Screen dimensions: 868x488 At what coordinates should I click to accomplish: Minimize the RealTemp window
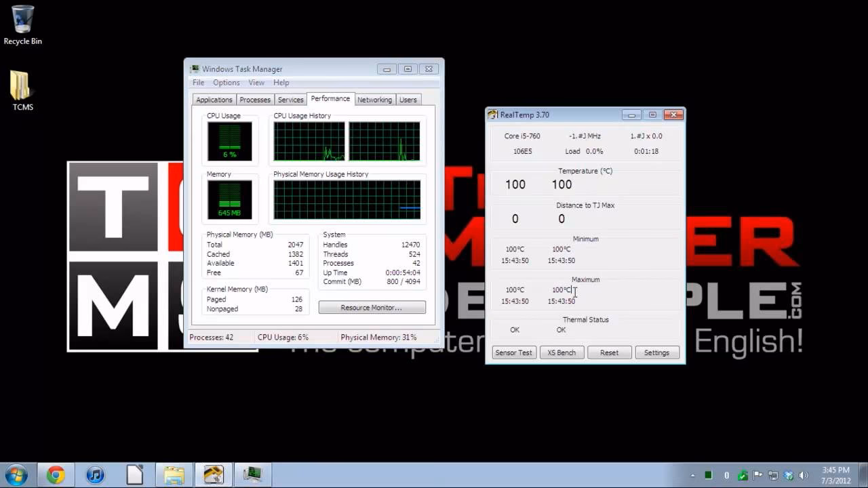(631, 115)
